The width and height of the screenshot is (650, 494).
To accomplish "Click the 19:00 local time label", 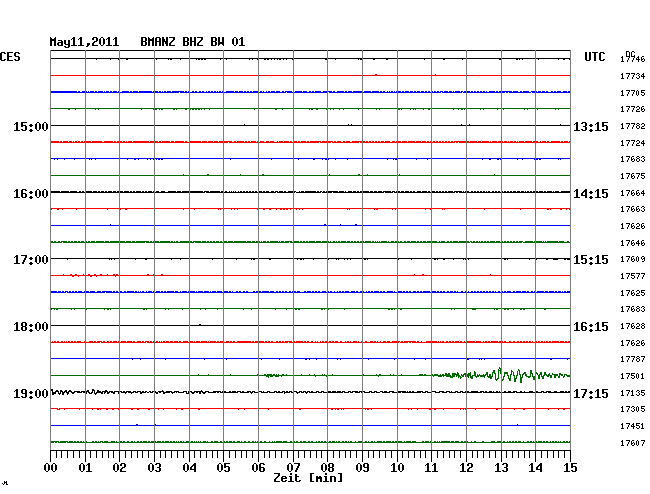I will coord(31,393).
